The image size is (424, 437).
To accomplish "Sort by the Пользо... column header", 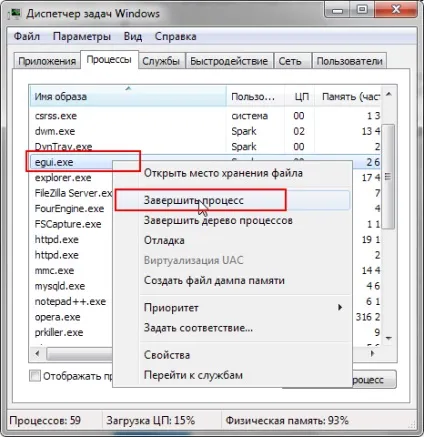I will (255, 96).
